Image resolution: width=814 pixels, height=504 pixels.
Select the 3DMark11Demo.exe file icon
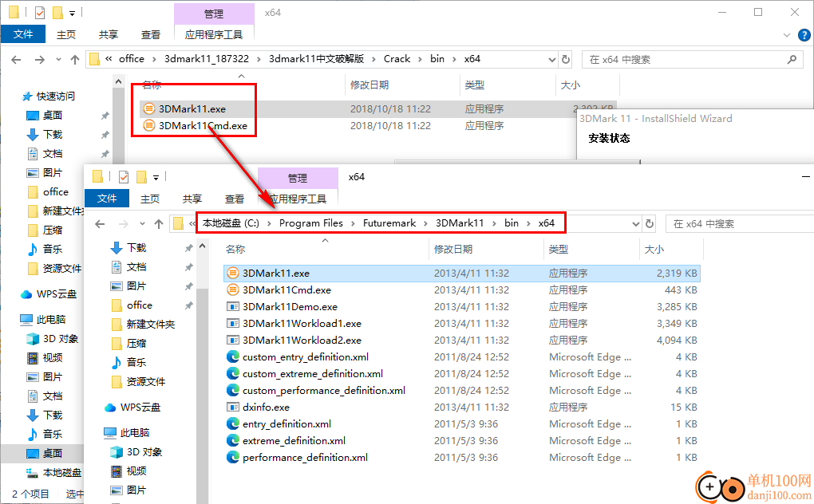(233, 306)
